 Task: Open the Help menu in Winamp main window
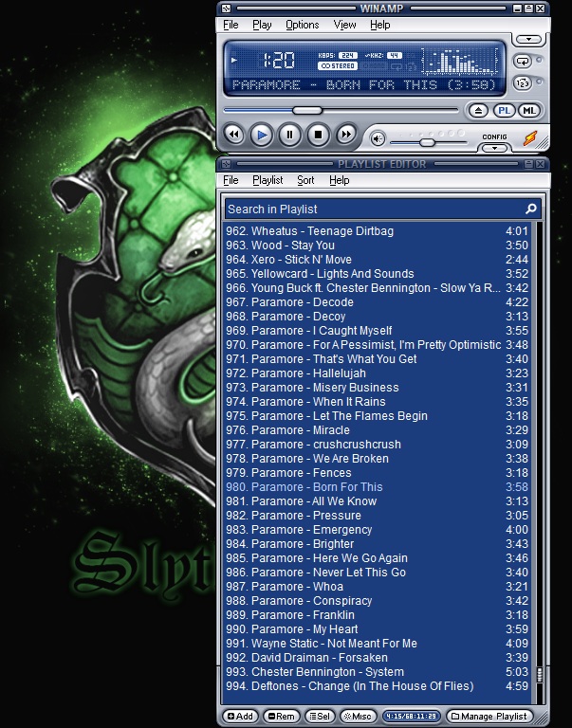point(379,25)
